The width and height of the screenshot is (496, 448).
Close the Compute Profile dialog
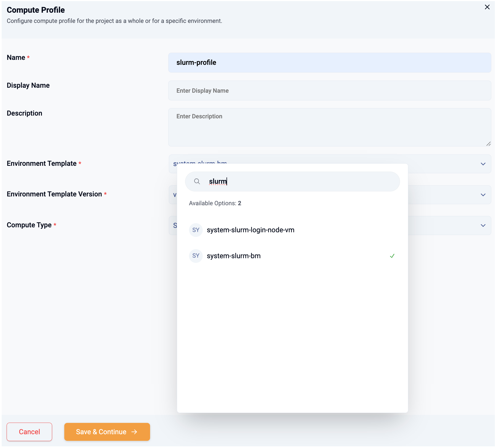487,7
